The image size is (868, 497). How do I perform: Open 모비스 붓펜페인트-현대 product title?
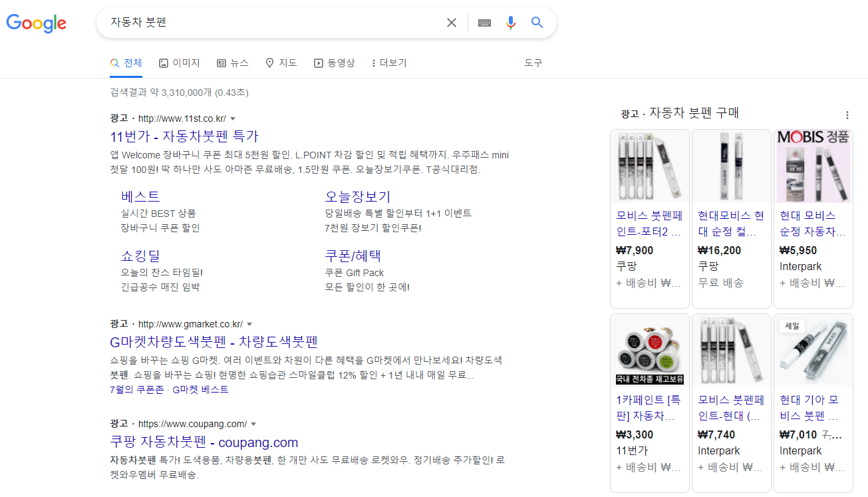pyautogui.click(x=732, y=409)
